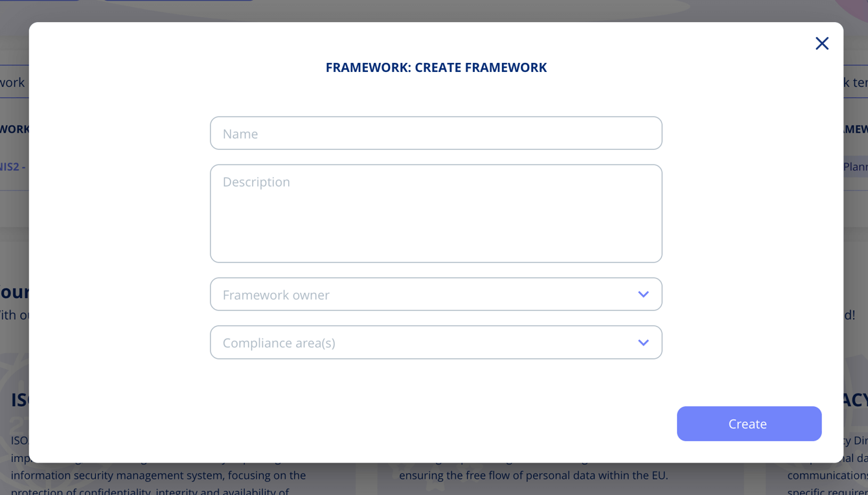Screen dimensions: 868x495
Task: Open the NIS2 framework link
Action: 12,167
